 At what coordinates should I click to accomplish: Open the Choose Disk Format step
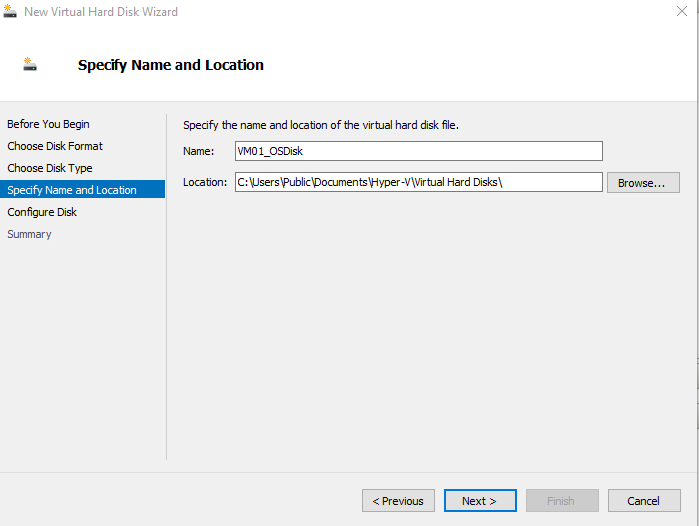point(55,146)
